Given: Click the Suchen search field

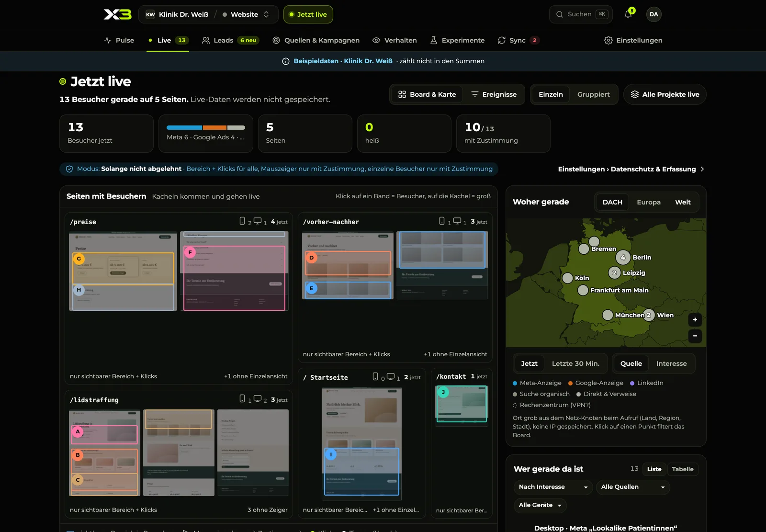Looking at the screenshot, I should [x=581, y=14].
